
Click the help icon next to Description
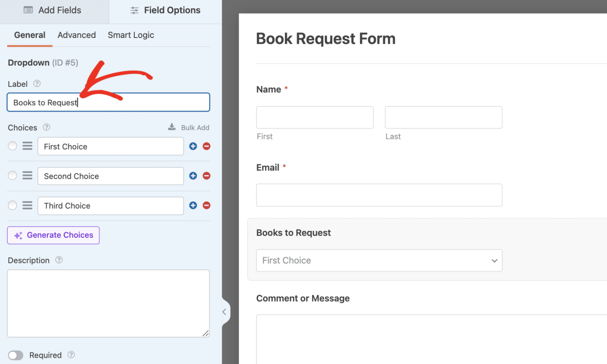pos(58,260)
